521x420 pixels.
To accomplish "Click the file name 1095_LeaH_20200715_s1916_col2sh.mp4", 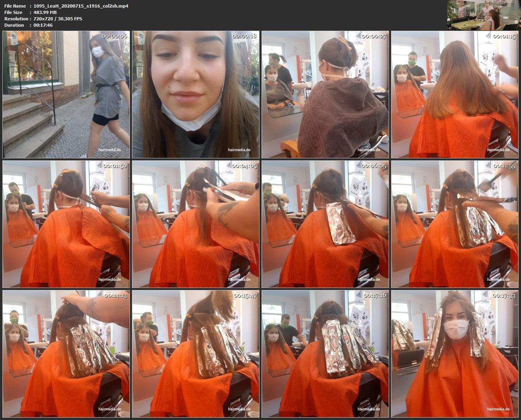I will [81, 6].
